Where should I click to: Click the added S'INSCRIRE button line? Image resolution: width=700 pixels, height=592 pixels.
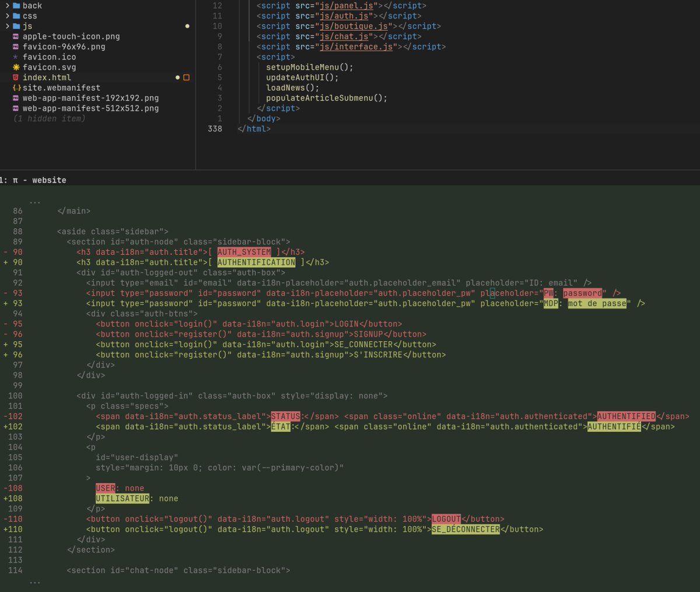coord(271,355)
